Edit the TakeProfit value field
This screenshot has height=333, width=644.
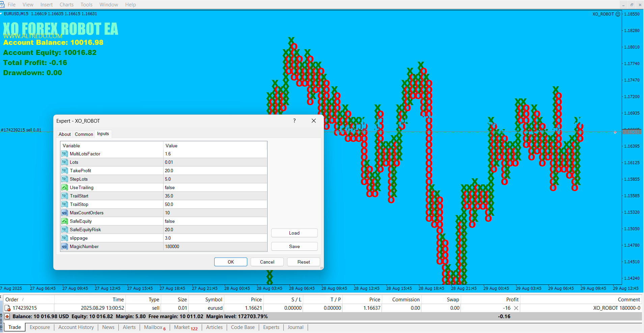click(215, 171)
